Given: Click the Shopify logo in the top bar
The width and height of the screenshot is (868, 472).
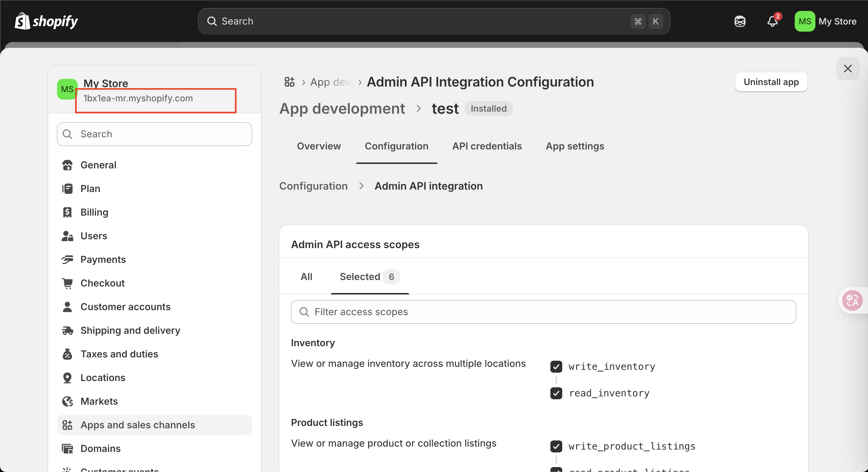Looking at the screenshot, I should 46,21.
